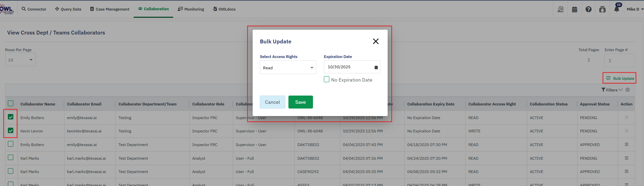Click the help question mark icon
The height and width of the screenshot is (186, 644).
tap(588, 9)
